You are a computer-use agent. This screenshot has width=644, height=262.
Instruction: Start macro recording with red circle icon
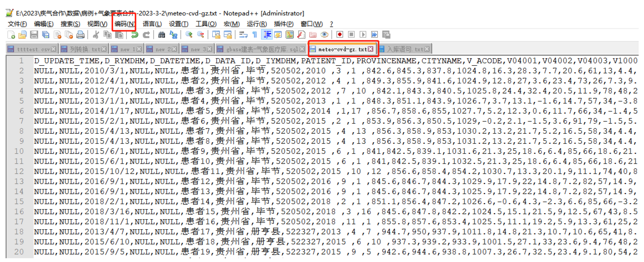coord(339,35)
